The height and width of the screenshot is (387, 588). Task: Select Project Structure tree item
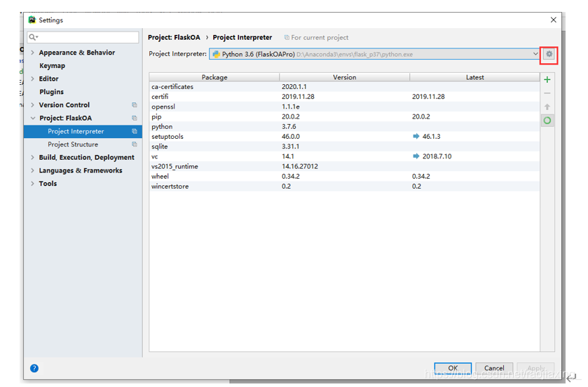pos(73,144)
